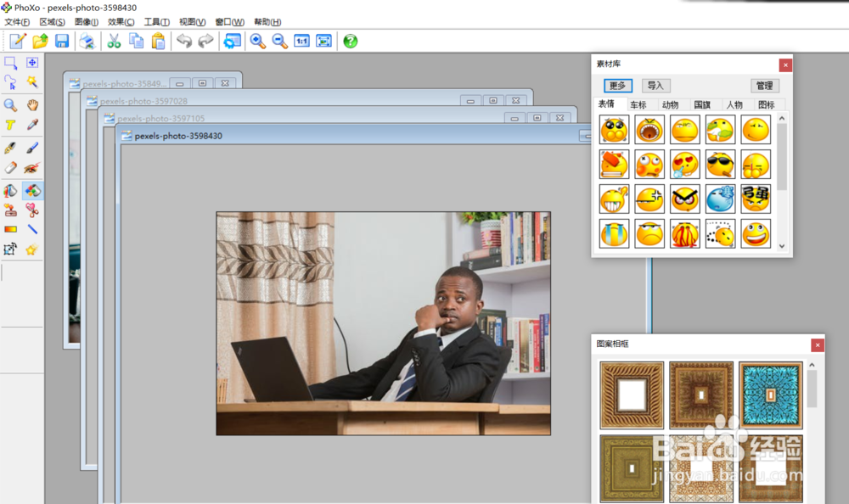
Task: Pick the screaming open-mouth emoji
Action: [x=649, y=129]
